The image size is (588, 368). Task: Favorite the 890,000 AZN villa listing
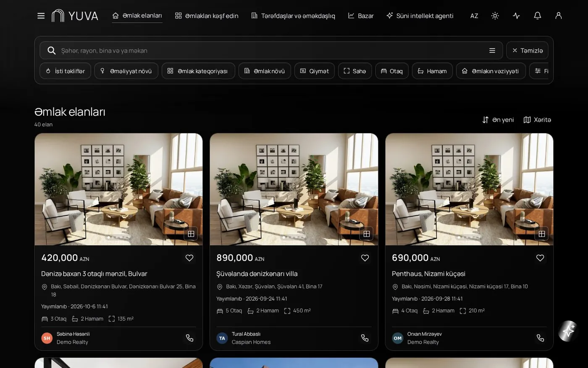coord(365,258)
